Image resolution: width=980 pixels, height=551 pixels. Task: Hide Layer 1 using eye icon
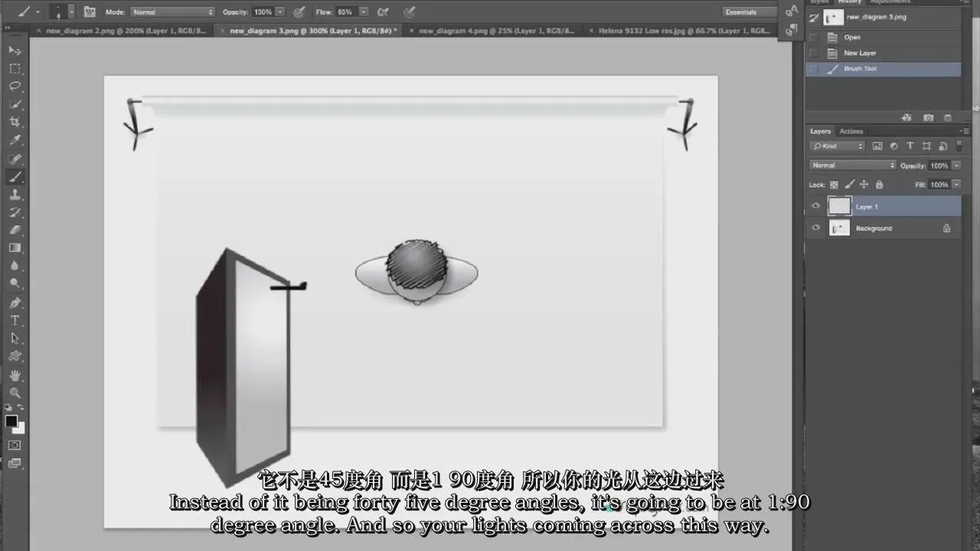816,206
